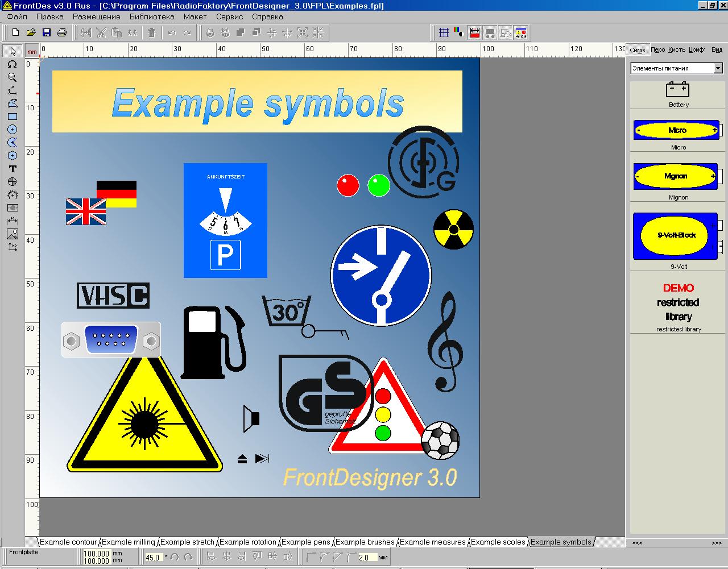728x569 pixels.
Task: Select the coordinate origin tool
Action: (12, 247)
